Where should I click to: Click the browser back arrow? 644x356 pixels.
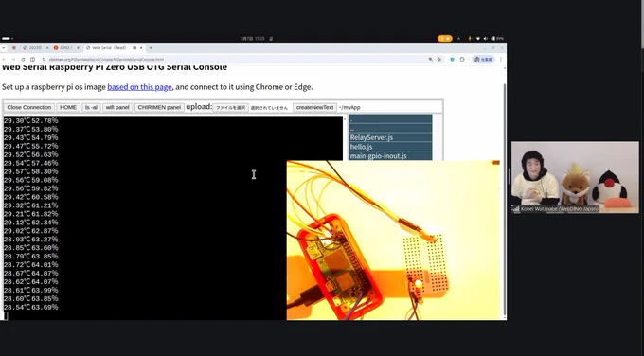point(4,59)
